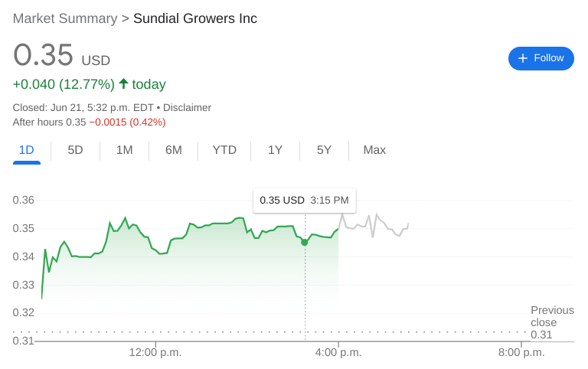
Task: Select the YTD tab
Action: (x=224, y=150)
